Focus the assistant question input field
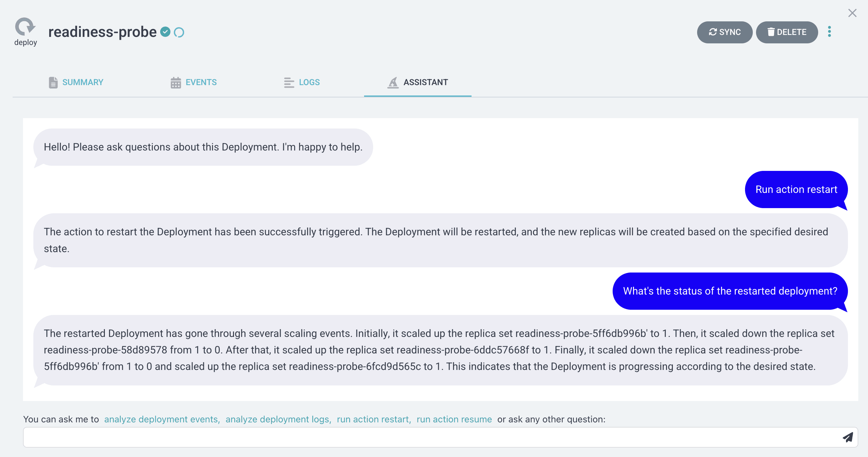This screenshot has width=868, height=457. (x=431, y=438)
